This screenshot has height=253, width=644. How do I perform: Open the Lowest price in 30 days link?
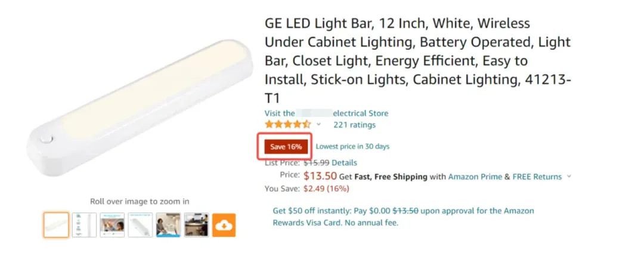click(x=352, y=147)
